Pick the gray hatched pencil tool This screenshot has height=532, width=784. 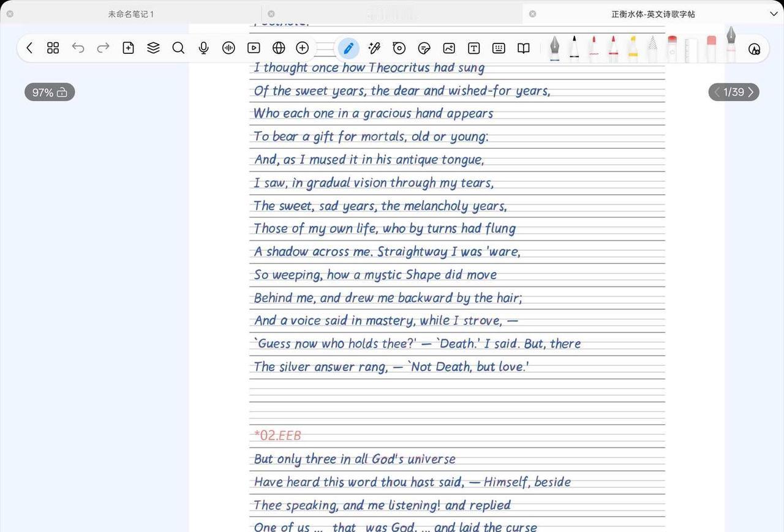click(x=652, y=48)
